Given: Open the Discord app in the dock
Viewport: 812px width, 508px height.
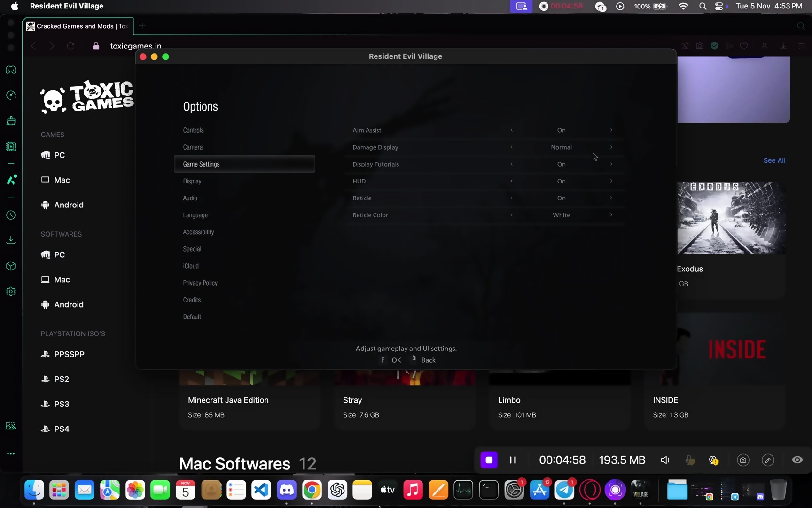Looking at the screenshot, I should click(x=286, y=490).
